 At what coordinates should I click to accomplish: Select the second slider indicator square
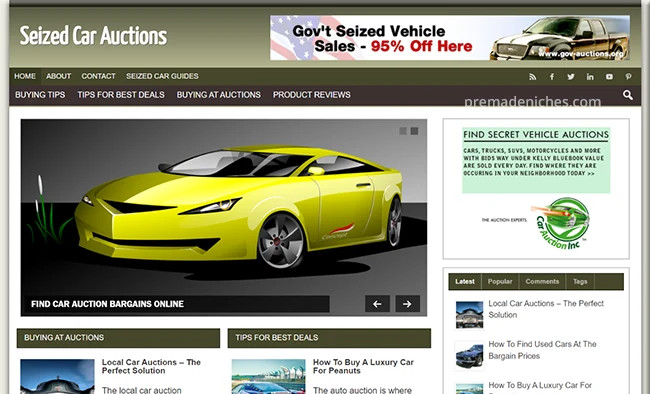pyautogui.click(x=414, y=131)
